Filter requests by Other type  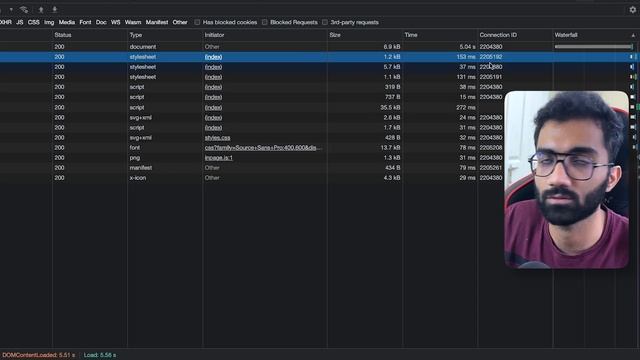pos(180,22)
